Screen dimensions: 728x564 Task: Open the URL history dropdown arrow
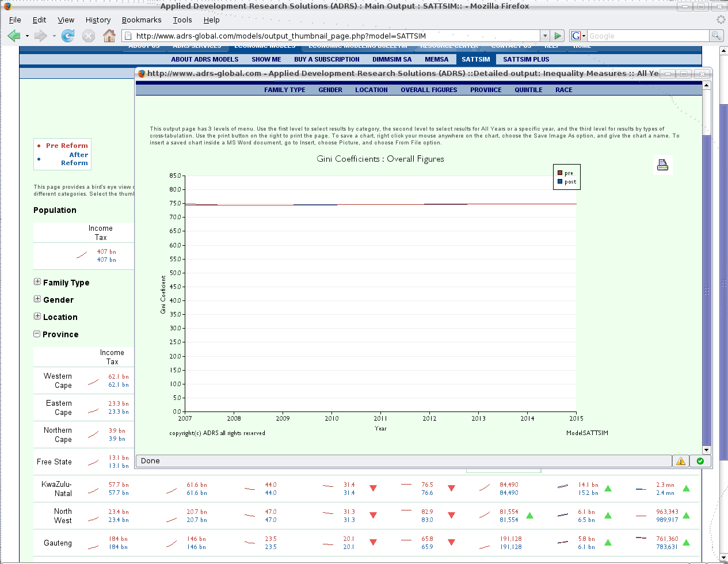[x=544, y=36]
